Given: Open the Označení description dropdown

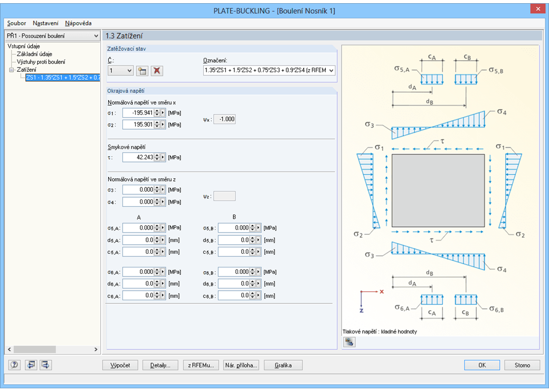Looking at the screenshot, I should click(331, 71).
